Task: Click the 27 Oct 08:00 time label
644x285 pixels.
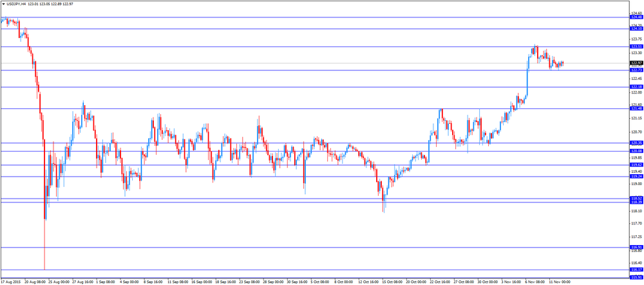Action: (x=464, y=282)
